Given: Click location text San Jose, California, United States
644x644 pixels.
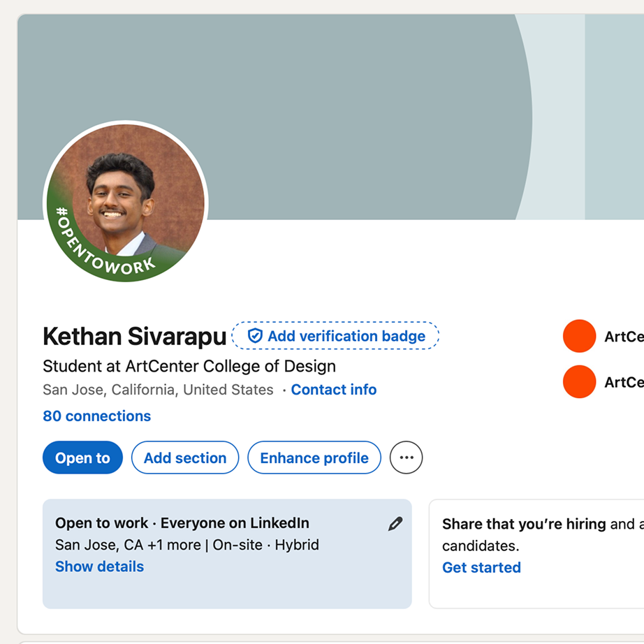Looking at the screenshot, I should [158, 390].
